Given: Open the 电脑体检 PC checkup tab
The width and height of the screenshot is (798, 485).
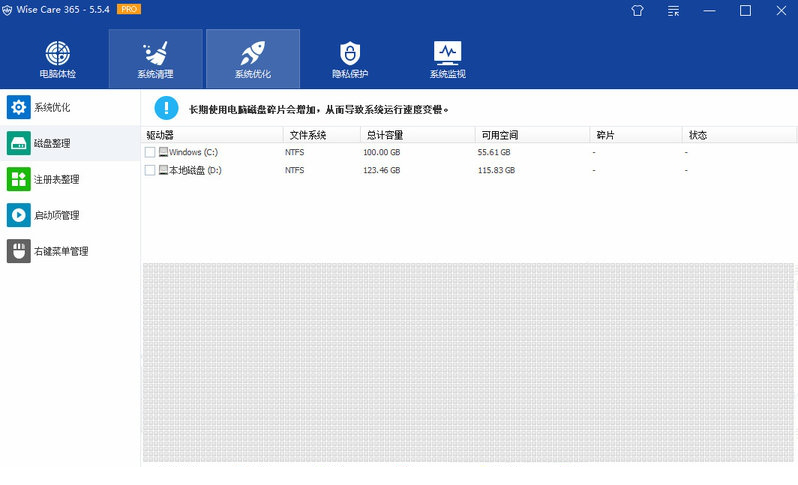Looking at the screenshot, I should tap(58, 59).
